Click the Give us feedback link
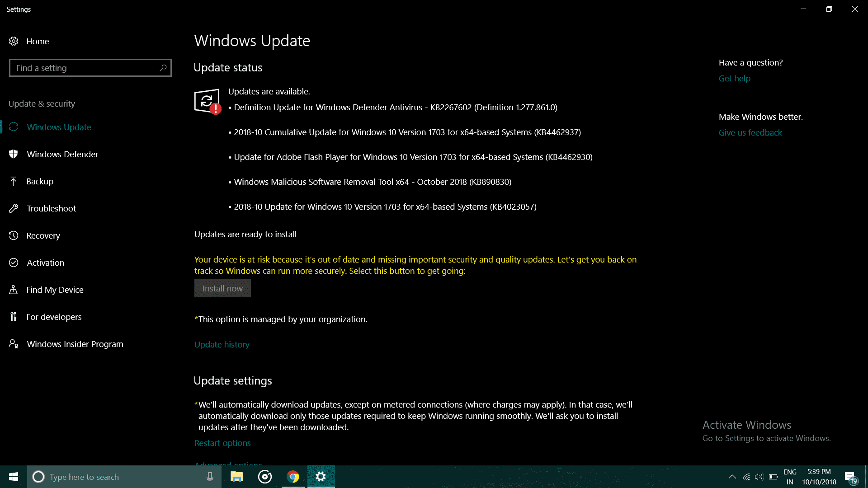This screenshot has height=488, width=868. 750,132
